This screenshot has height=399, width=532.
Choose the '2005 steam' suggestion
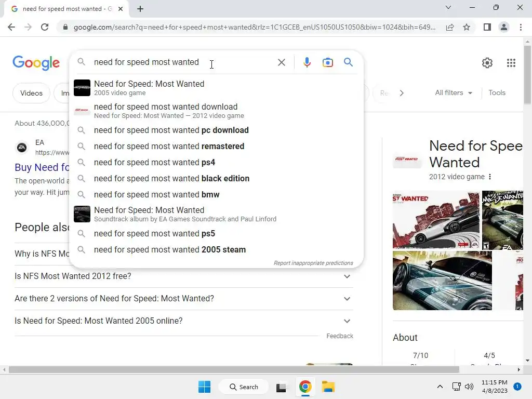click(216, 250)
